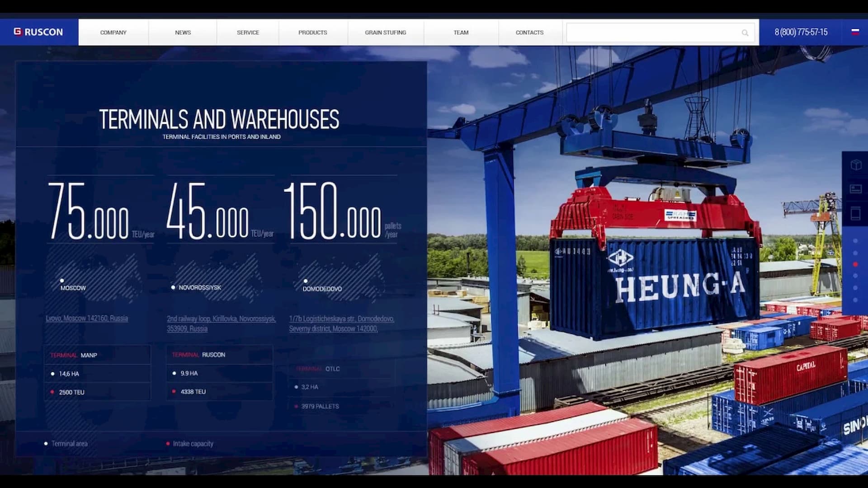Open the Team menu item

coord(461,33)
